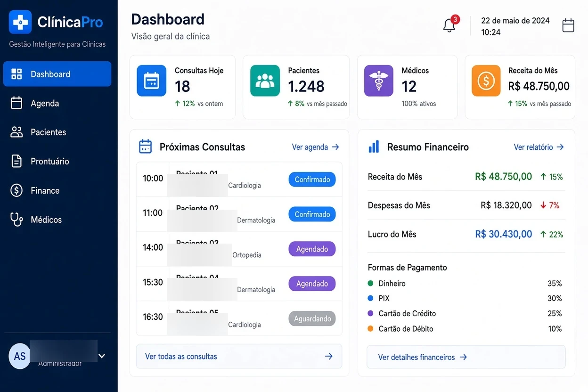Image resolution: width=588 pixels, height=392 pixels.
Task: Open the notifications bell icon
Action: (449, 25)
